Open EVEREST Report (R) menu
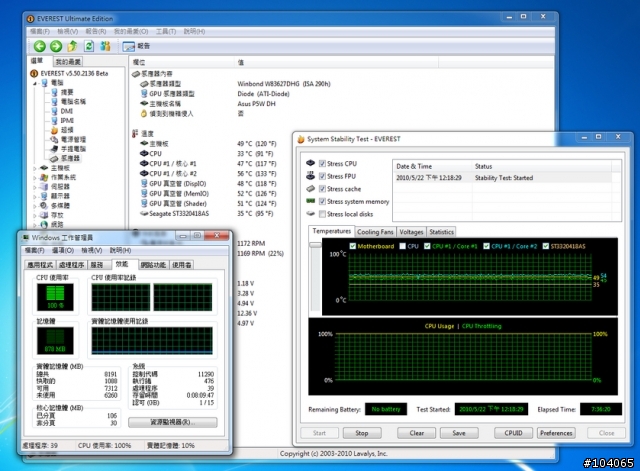 tap(96, 31)
